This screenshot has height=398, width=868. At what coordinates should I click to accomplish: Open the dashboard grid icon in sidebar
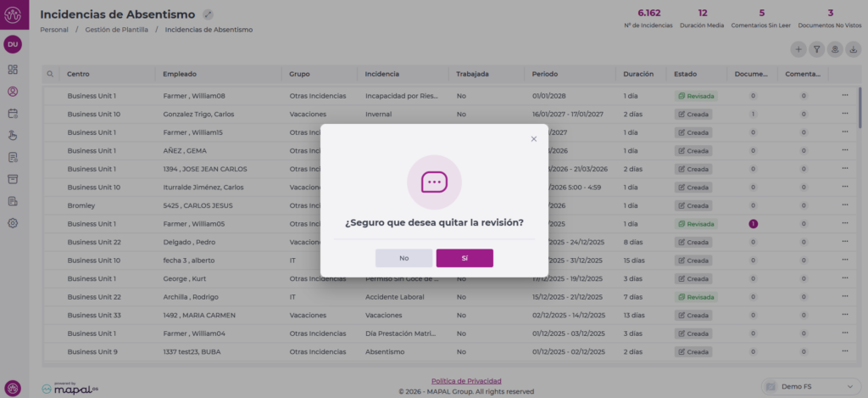click(x=13, y=69)
